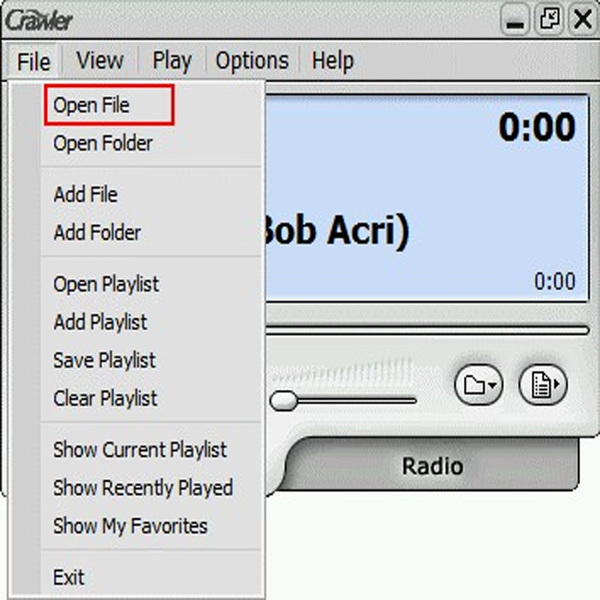Select Show My Favorites entry

[x=130, y=526]
